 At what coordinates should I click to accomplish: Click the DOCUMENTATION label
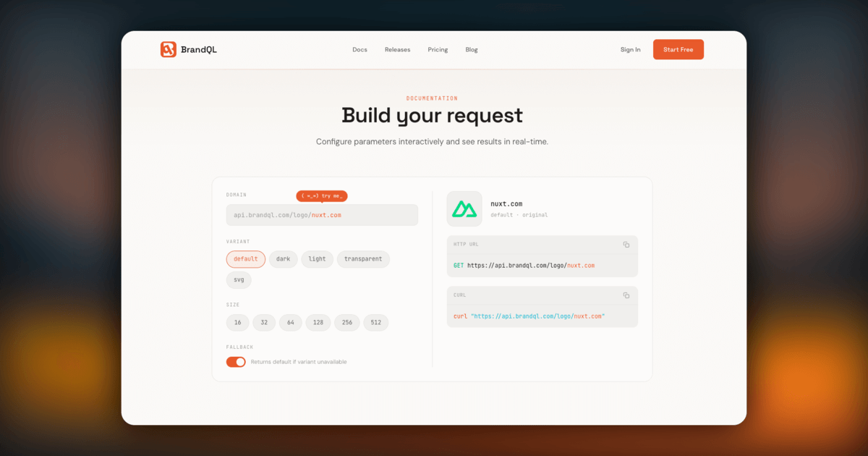tap(432, 98)
